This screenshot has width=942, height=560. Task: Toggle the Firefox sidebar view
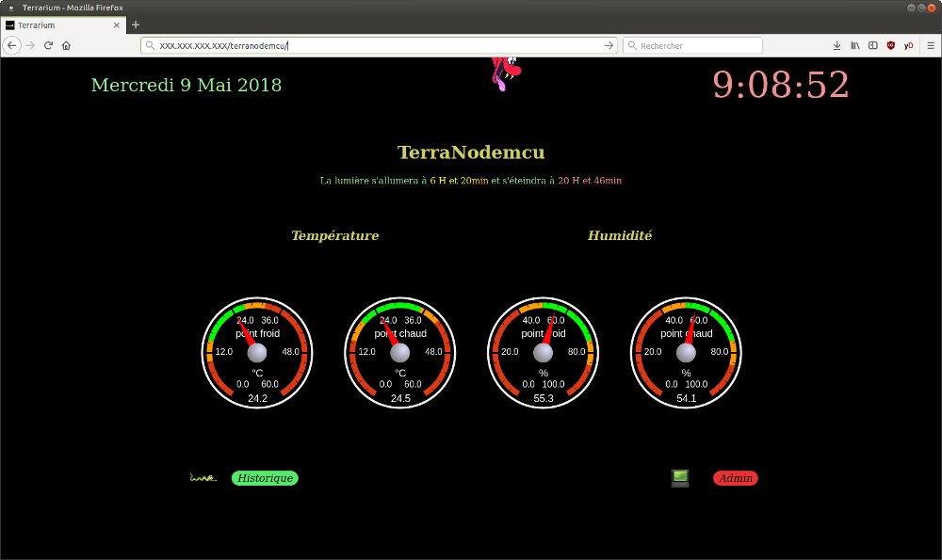(x=873, y=45)
